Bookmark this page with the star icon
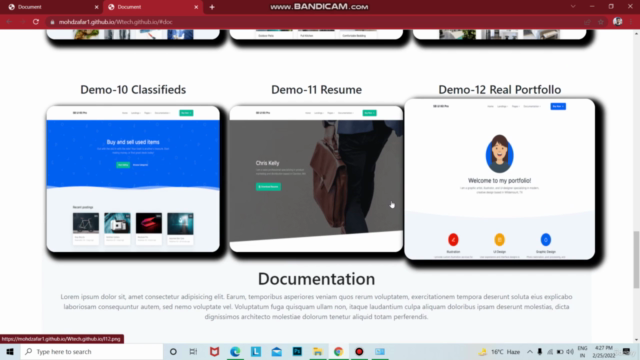Image resolution: width=640 pixels, height=360 pixels. 601,22
